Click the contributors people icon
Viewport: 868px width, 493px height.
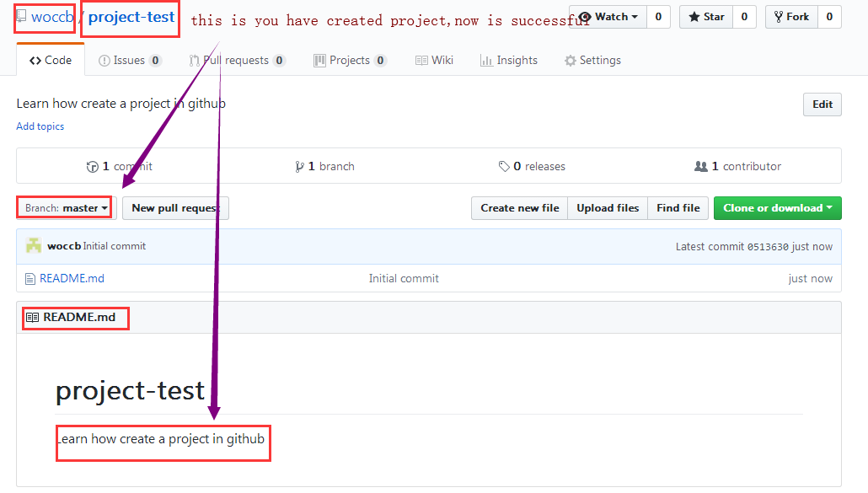[701, 166]
